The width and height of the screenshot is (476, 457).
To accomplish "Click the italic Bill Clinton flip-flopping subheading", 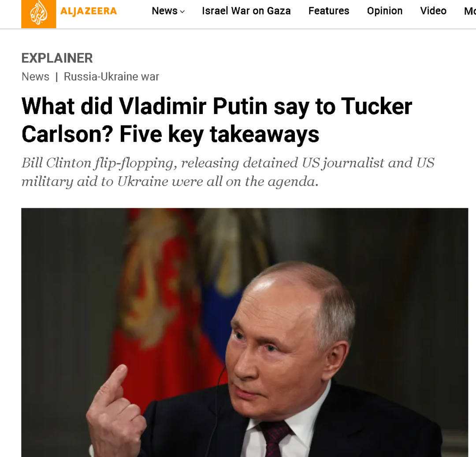I will click(228, 172).
